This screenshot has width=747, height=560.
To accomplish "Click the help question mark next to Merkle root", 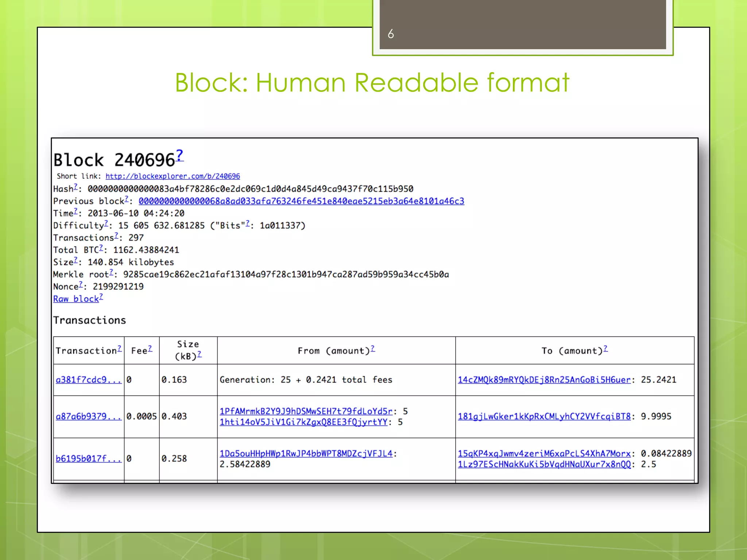I will tap(111, 272).
